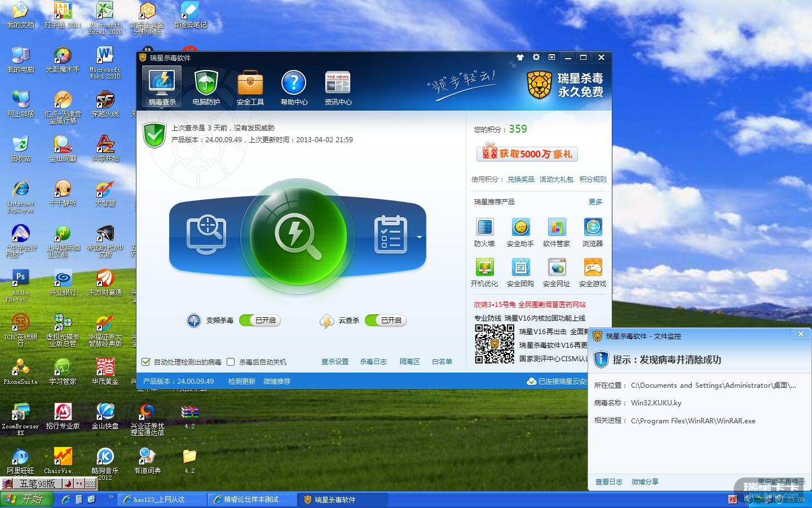Toggle the 云查杀 switch
812x508 pixels.
(x=386, y=321)
